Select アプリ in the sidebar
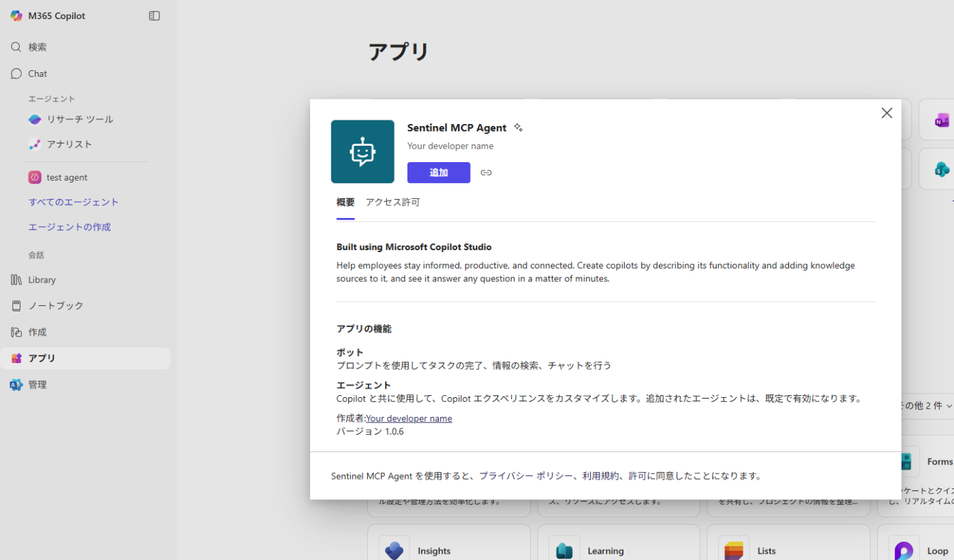This screenshot has height=560, width=954. pos(85,358)
